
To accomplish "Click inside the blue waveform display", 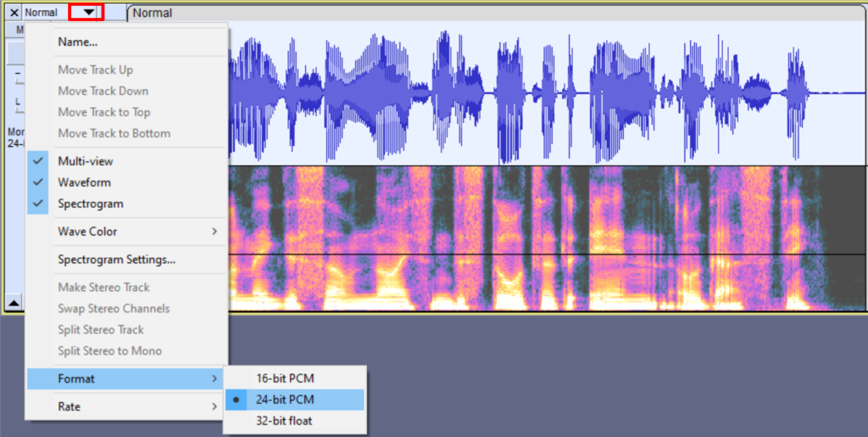I will coord(547,93).
